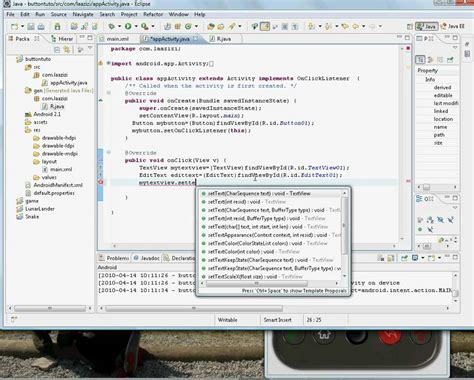The width and height of the screenshot is (474, 380).
Task: Go to the next annotation icon
Action: tap(311, 26)
